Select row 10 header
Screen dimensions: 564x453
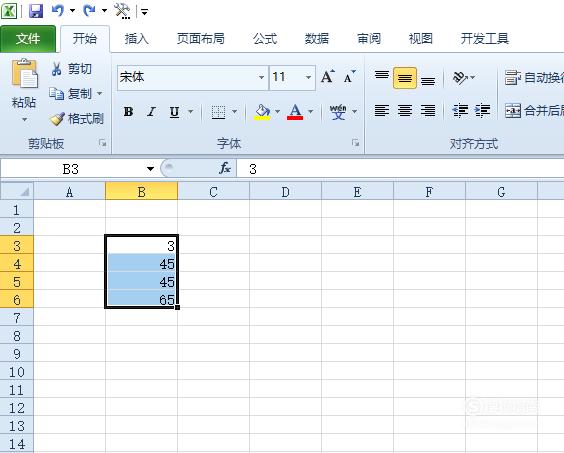click(x=17, y=371)
